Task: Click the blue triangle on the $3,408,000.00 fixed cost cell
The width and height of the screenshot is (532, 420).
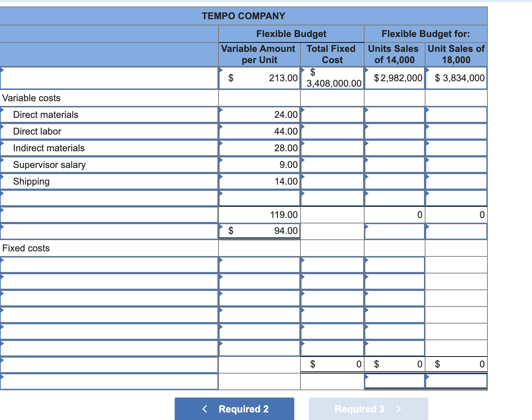Action: point(303,70)
